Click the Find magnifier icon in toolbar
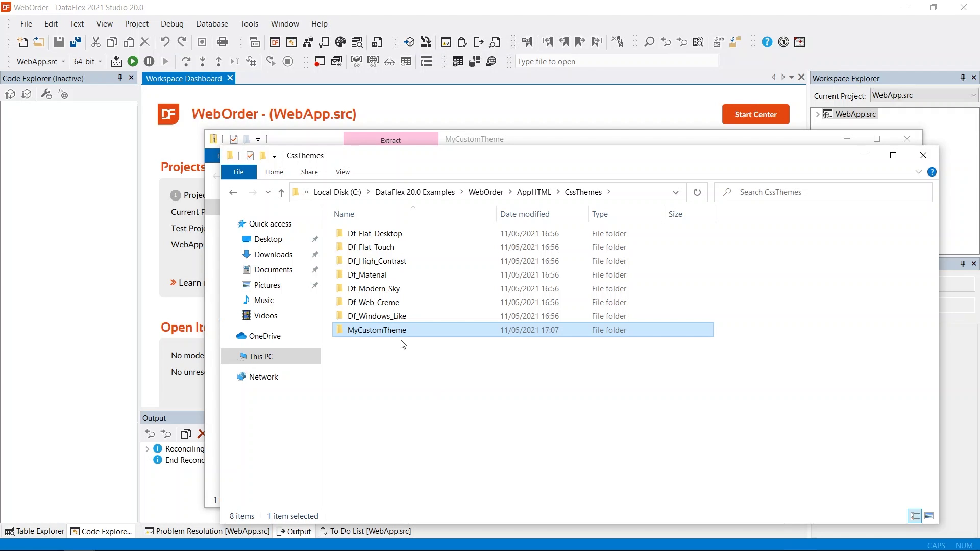The width and height of the screenshot is (980, 551). point(649,42)
